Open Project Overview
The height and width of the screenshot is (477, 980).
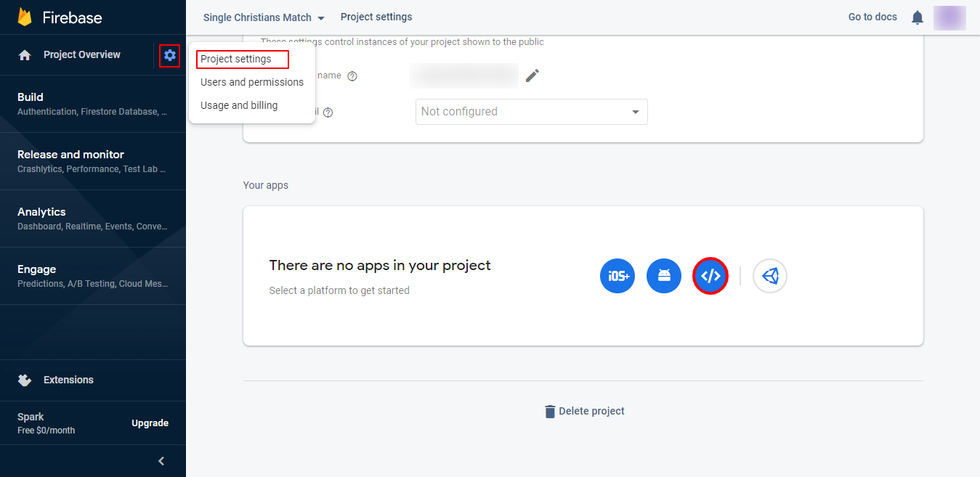tap(82, 54)
